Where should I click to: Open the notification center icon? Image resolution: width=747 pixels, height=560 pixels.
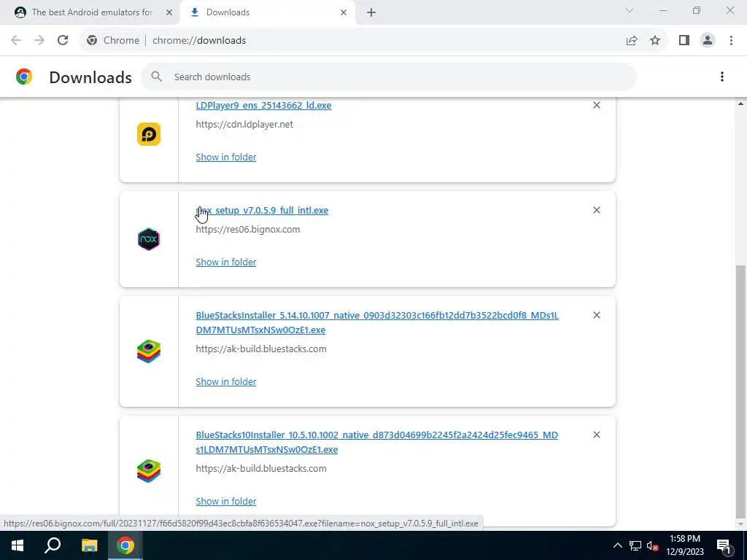(x=724, y=545)
